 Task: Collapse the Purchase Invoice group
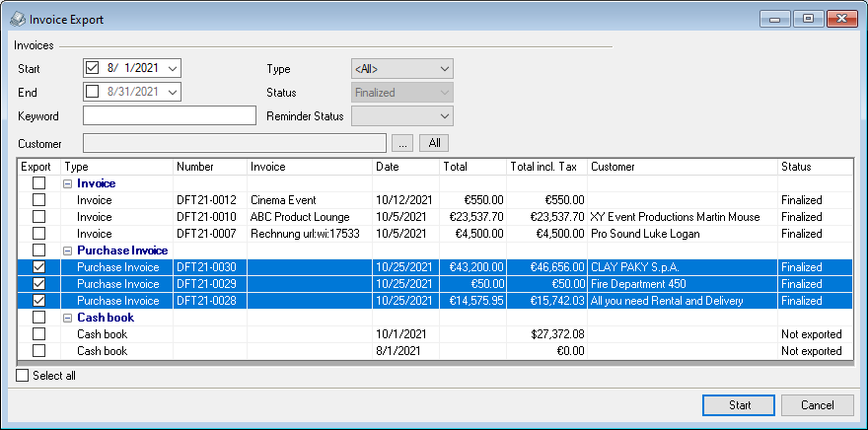coord(68,251)
